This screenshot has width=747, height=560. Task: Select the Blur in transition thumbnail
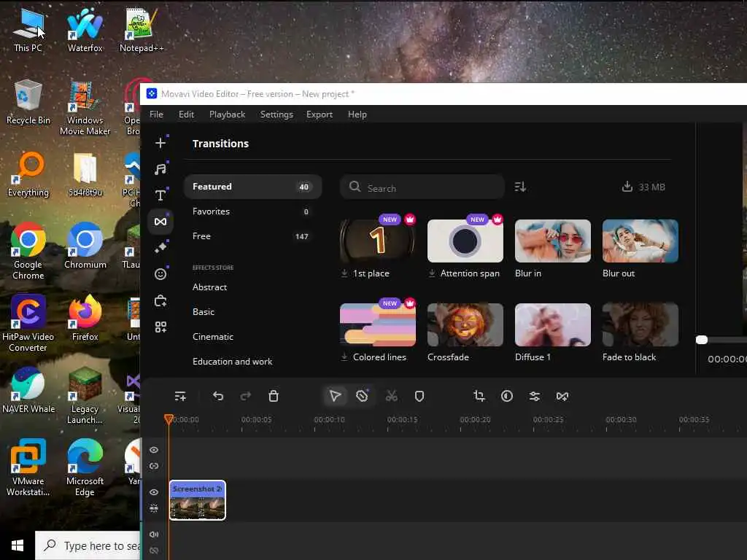(553, 241)
